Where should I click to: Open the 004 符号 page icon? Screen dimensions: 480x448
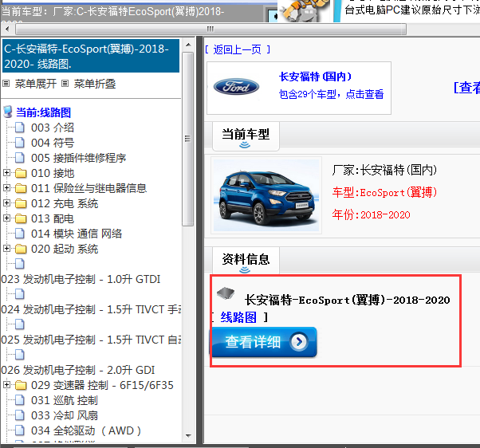coord(20,143)
